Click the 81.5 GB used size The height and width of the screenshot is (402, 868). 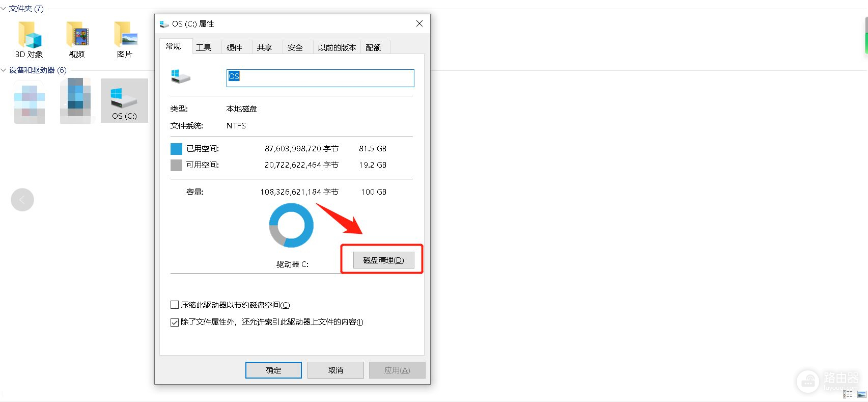click(x=373, y=149)
